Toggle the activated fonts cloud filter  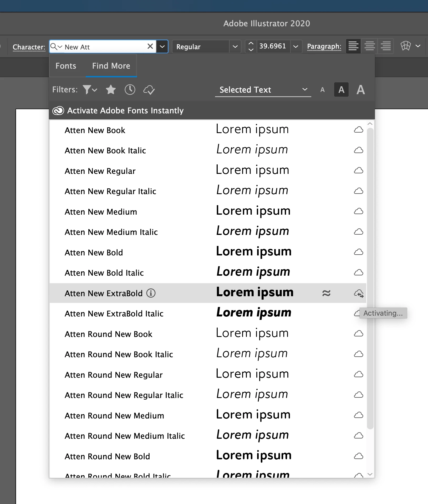pos(149,90)
